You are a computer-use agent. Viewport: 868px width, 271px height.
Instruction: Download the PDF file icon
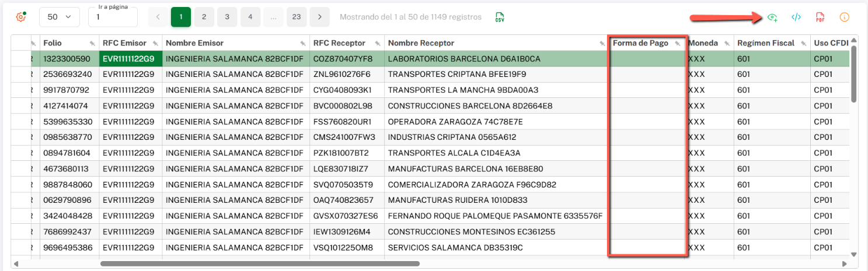tap(820, 17)
